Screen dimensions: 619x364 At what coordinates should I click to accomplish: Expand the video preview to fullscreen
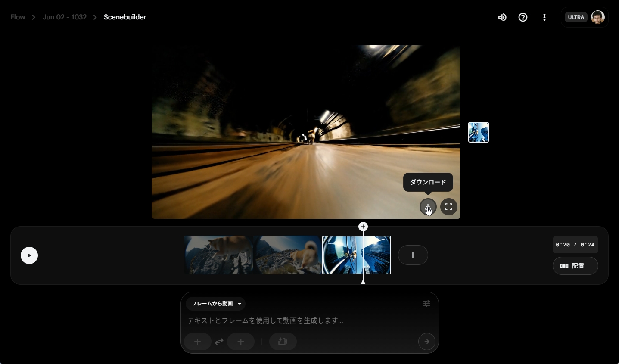(448, 207)
